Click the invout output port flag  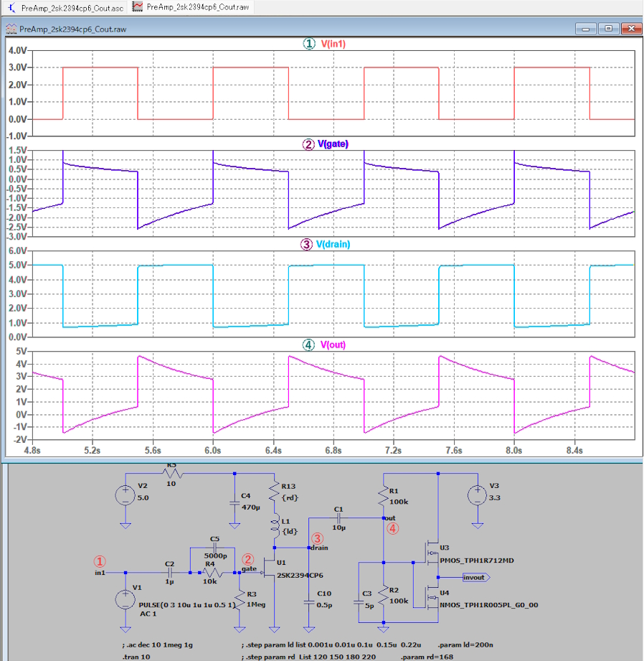[476, 578]
